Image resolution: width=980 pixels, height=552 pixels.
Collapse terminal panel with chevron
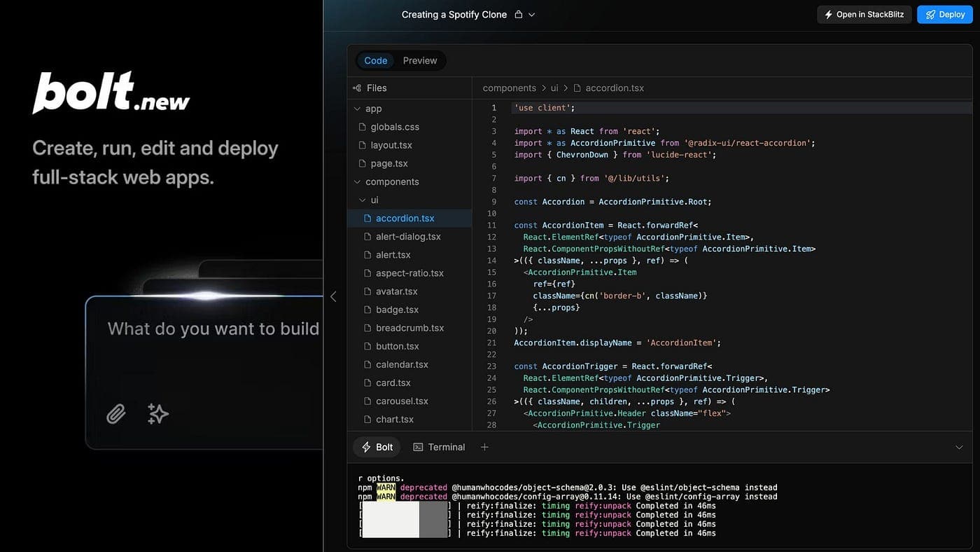[959, 447]
